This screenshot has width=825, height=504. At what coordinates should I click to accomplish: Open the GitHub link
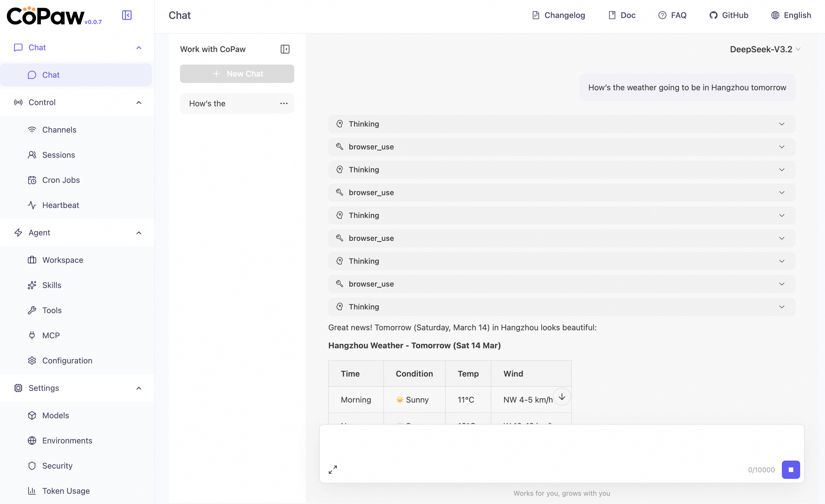[x=728, y=15]
